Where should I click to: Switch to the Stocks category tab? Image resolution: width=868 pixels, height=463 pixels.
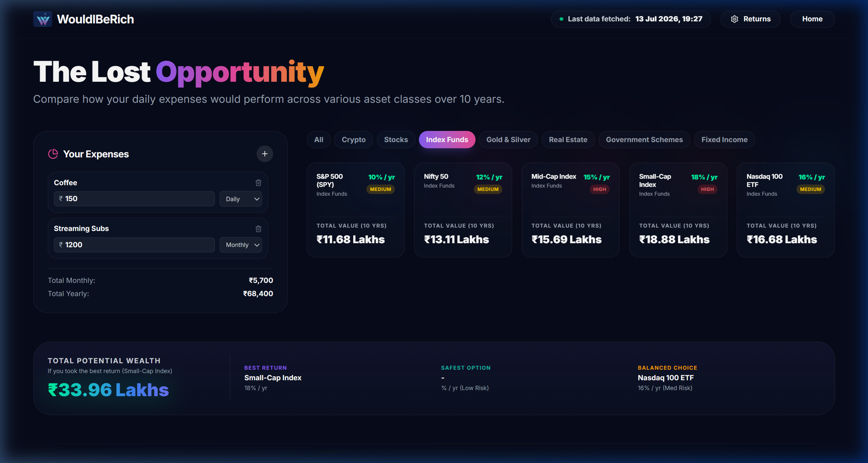(396, 140)
